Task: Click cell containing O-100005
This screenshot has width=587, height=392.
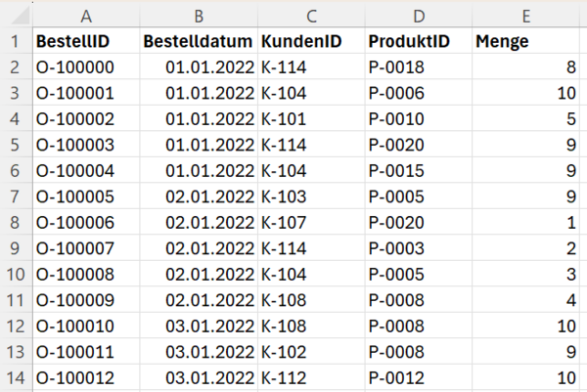Action: 86,196
